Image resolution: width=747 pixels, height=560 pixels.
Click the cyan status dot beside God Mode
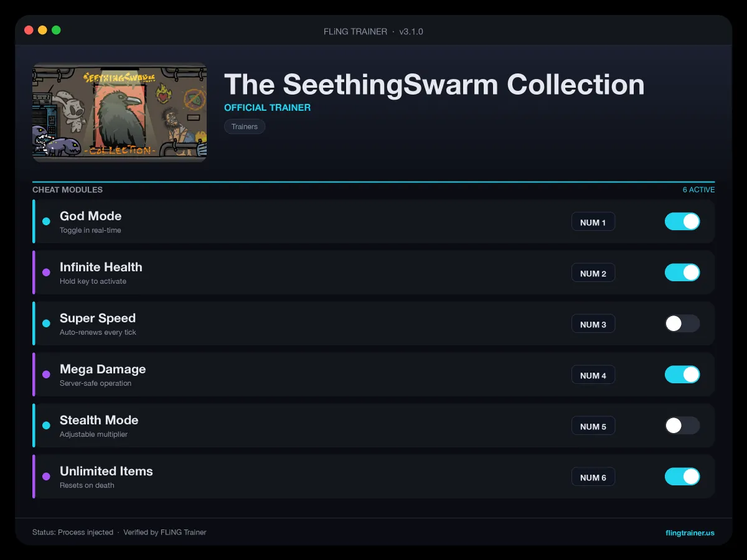click(46, 222)
